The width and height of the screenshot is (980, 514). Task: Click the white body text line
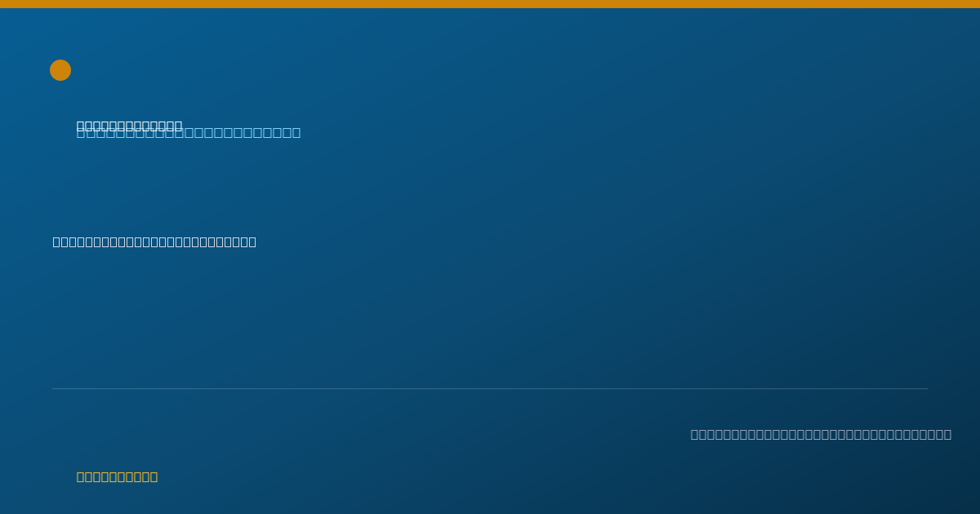[x=154, y=241]
